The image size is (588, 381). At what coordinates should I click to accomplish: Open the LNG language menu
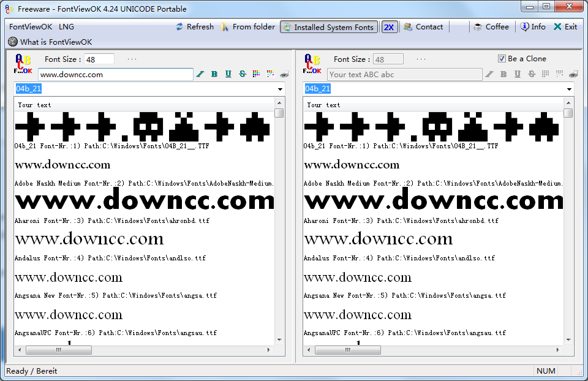(x=66, y=27)
